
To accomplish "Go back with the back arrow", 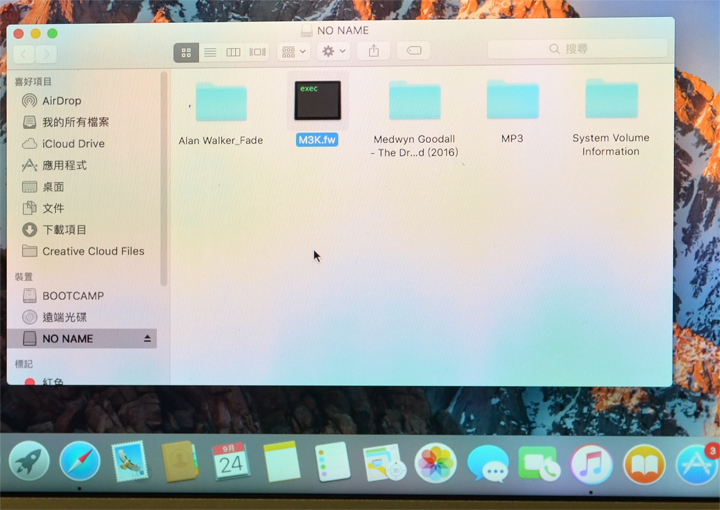I will click(x=24, y=54).
